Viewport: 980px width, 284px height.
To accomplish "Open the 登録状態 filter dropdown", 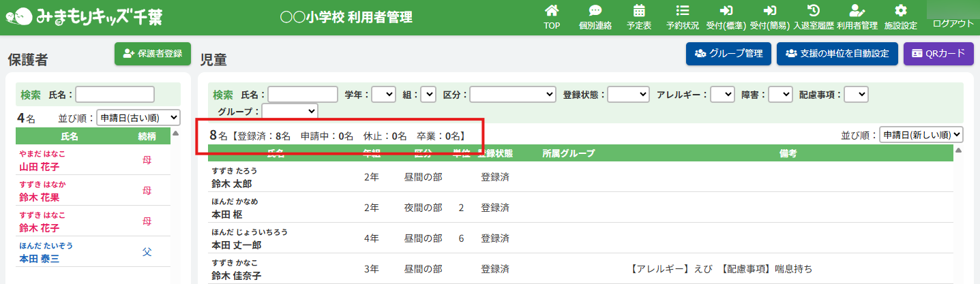I will click(628, 95).
